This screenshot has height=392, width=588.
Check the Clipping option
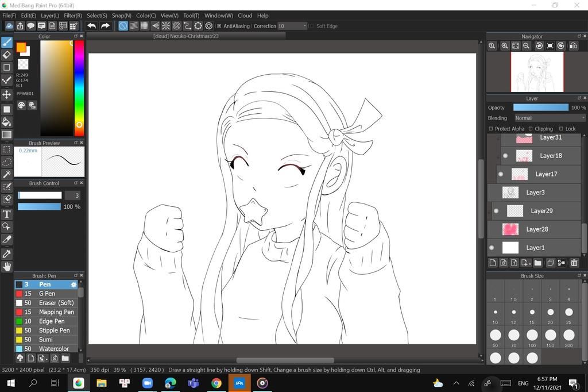click(x=530, y=128)
